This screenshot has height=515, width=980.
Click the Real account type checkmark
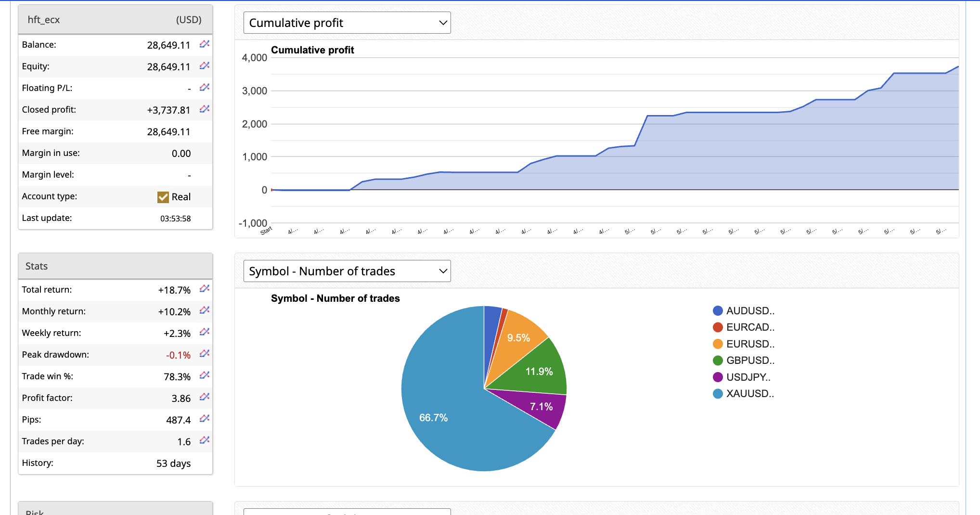163,197
